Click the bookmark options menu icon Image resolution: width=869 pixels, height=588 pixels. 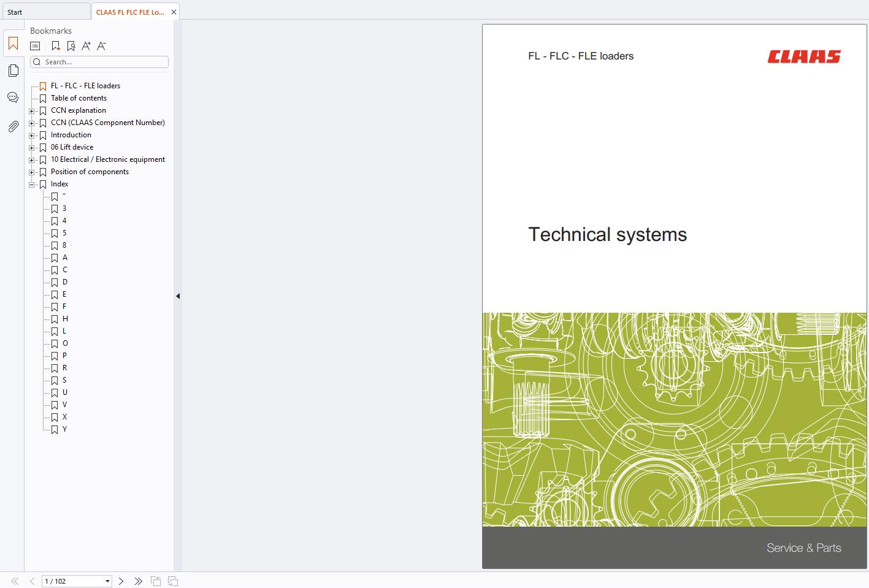[x=36, y=46]
